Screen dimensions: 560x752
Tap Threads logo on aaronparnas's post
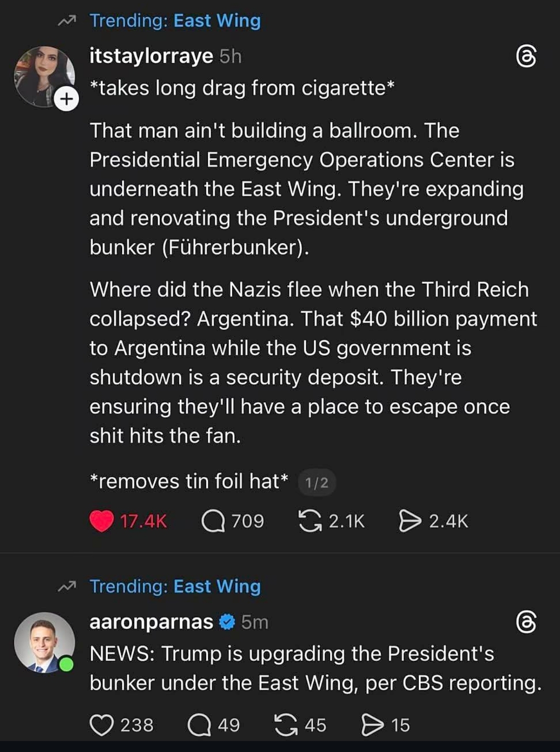tap(526, 623)
